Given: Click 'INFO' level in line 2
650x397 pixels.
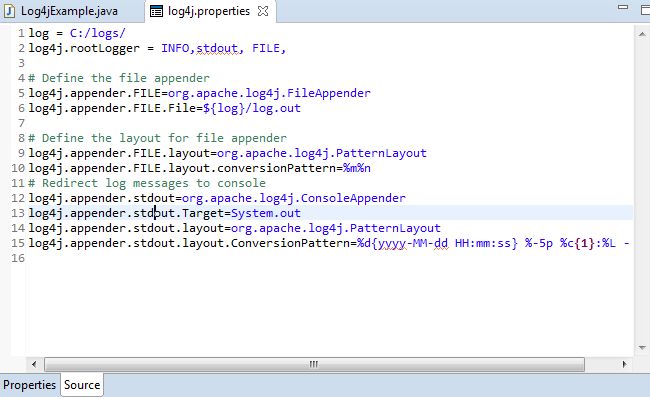Looking at the screenshot, I should point(175,48).
